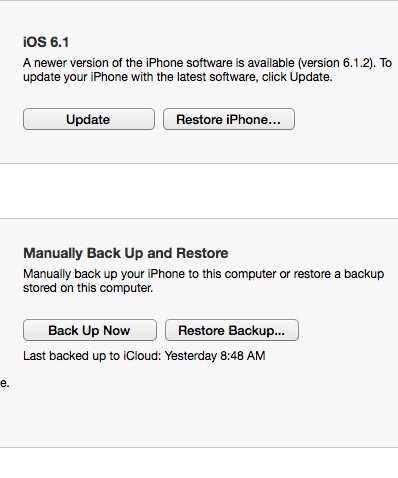398x478 pixels.
Task: Select the "Yesterday 8:48 AM" timestamp
Action: 215,356
